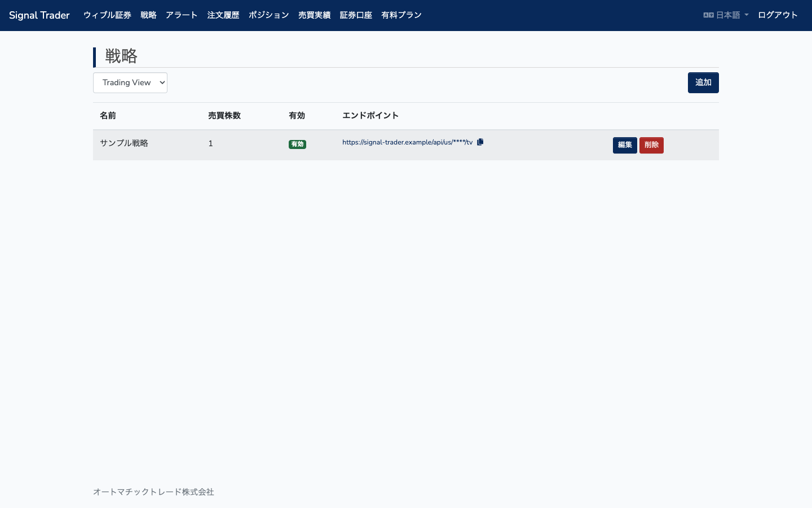
Task: Open the 注文履歴 page
Action: (x=223, y=15)
